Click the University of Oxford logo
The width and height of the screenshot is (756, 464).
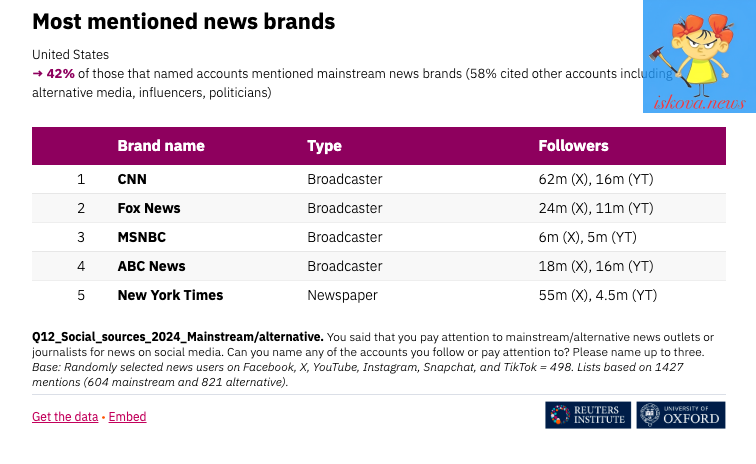pos(681,415)
